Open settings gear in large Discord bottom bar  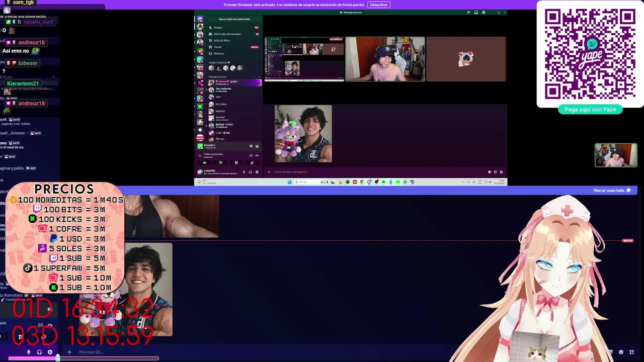(x=50, y=352)
